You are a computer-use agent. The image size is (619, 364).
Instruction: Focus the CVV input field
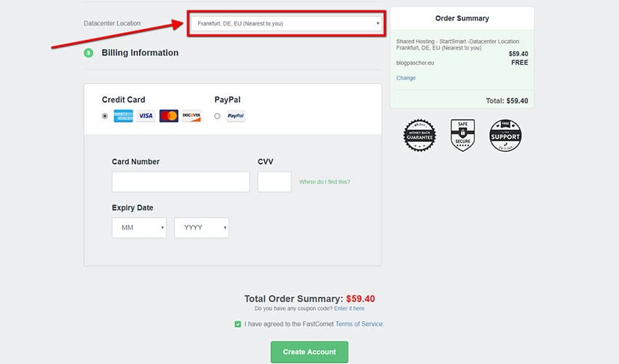pyautogui.click(x=275, y=182)
